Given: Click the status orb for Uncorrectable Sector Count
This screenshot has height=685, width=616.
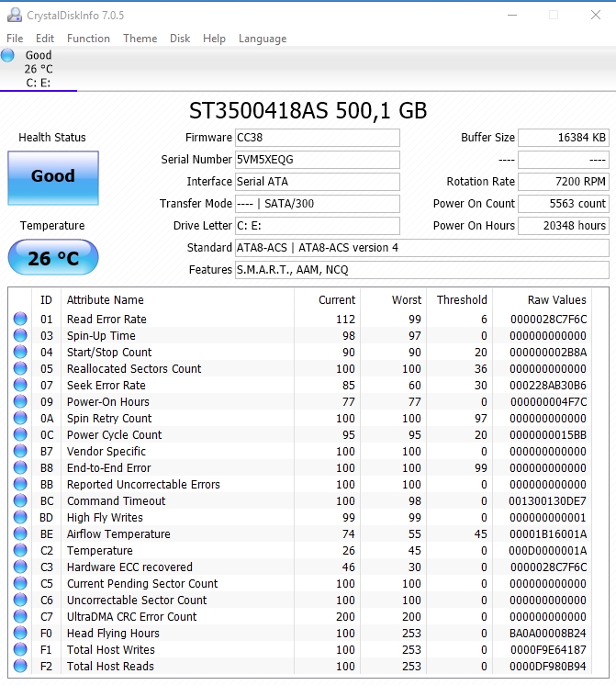Looking at the screenshot, I should pos(20,600).
